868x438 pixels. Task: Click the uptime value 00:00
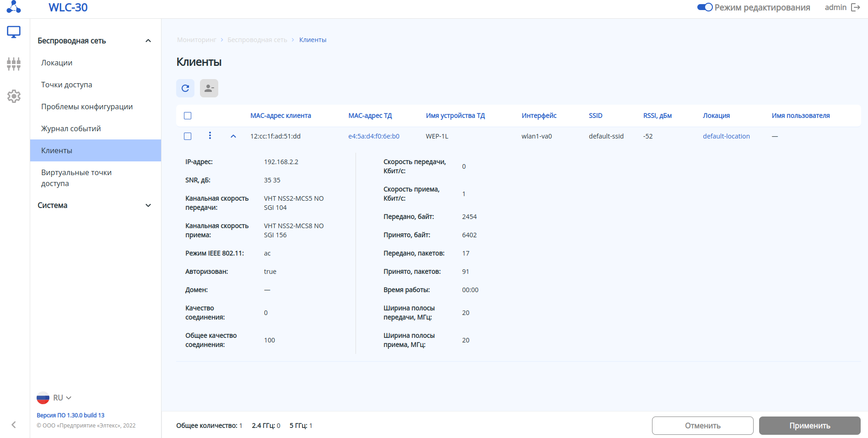pos(470,290)
